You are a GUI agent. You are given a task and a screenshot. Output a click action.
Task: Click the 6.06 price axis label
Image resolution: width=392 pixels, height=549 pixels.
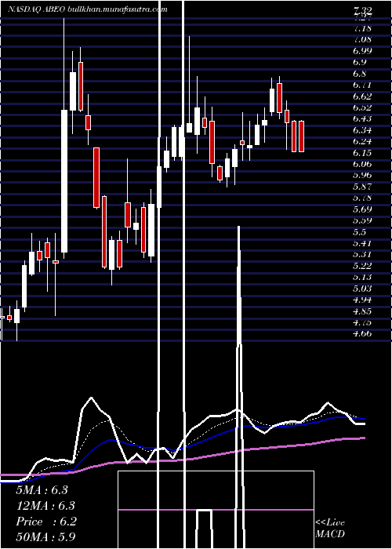point(362,164)
